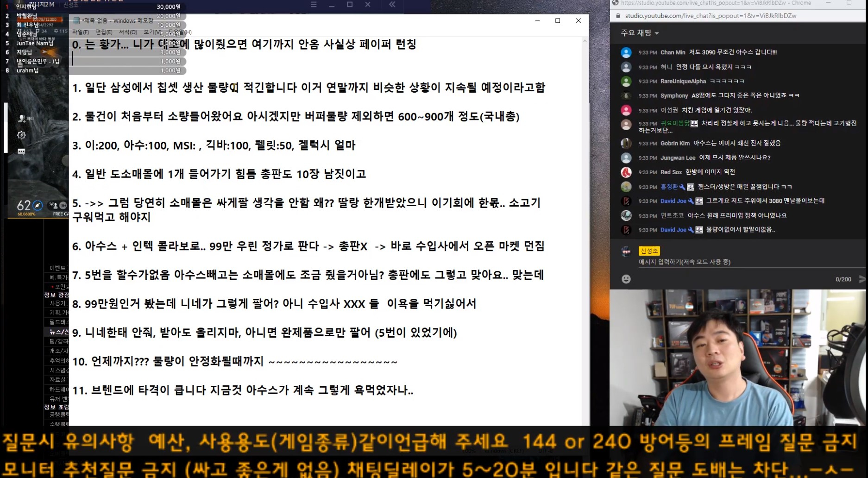Viewport: 868px width, 478px height.
Task: Minimize the game launcher window
Action: (332, 5)
